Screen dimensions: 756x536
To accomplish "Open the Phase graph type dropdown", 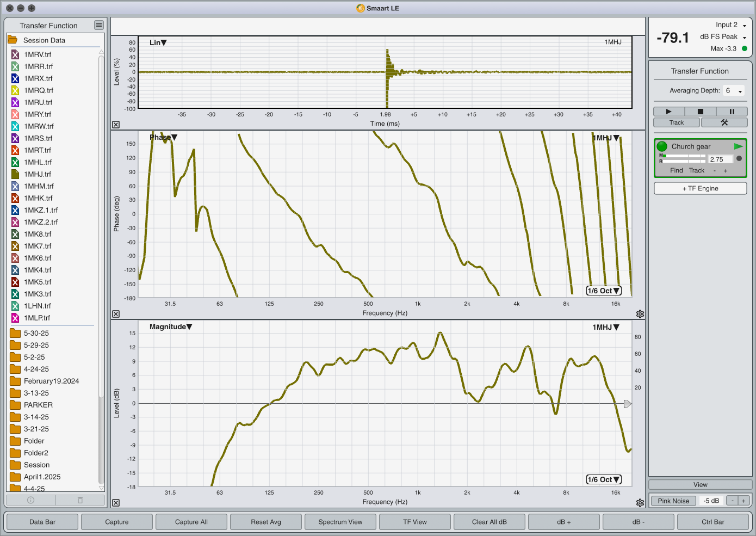I will click(x=164, y=138).
